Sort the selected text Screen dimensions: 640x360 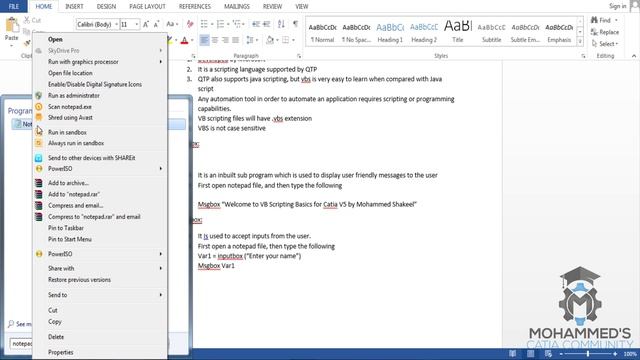[281, 24]
